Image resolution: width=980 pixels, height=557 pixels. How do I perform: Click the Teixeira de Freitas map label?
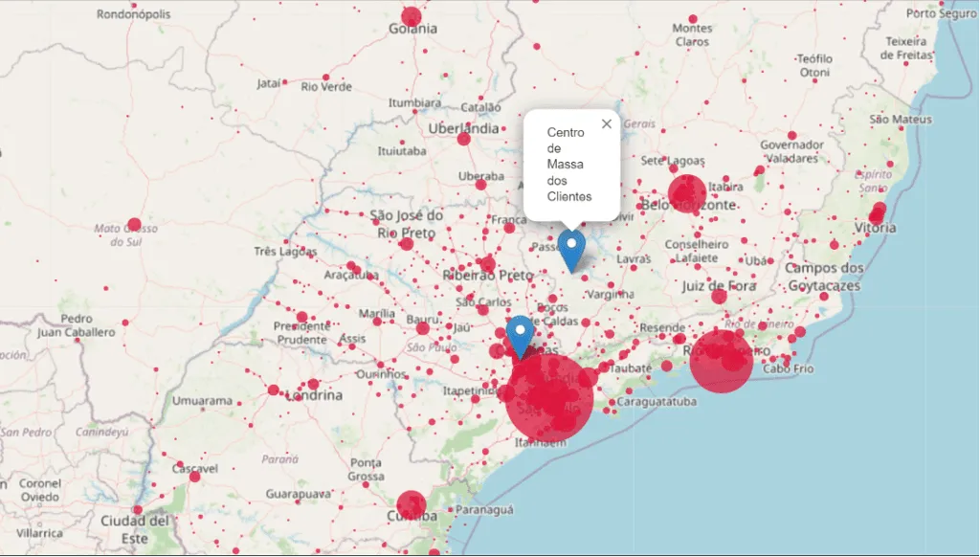point(906,48)
